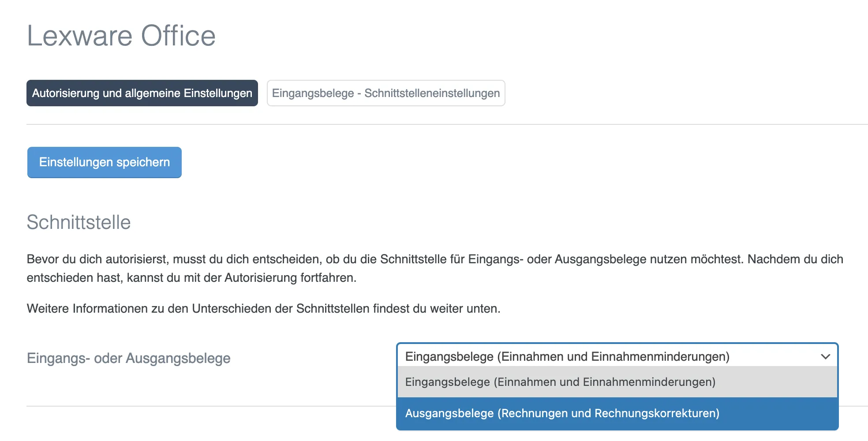Choose Ausgangsbelege (Rechnungen und Rechnungskorrekturen) option

coord(562,413)
